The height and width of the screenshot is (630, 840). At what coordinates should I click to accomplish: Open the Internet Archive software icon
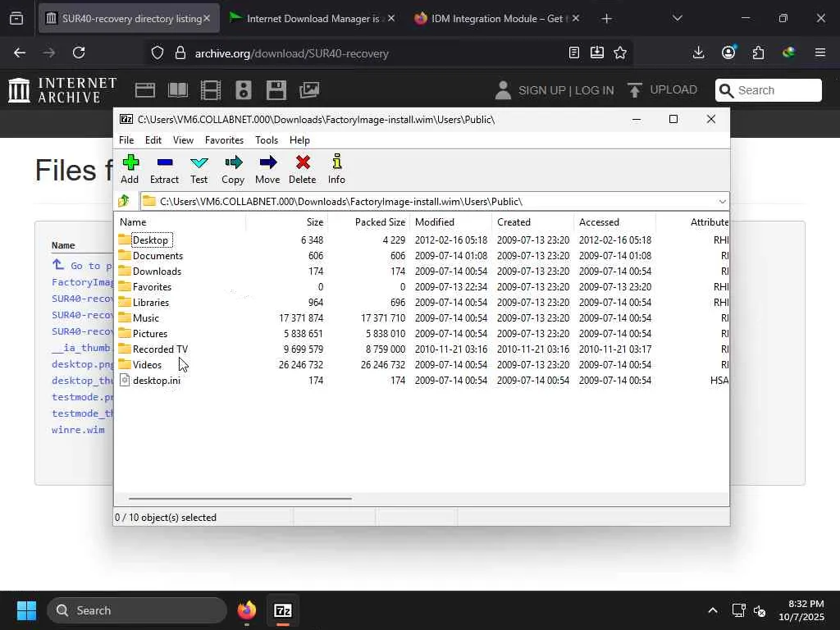[276, 90]
